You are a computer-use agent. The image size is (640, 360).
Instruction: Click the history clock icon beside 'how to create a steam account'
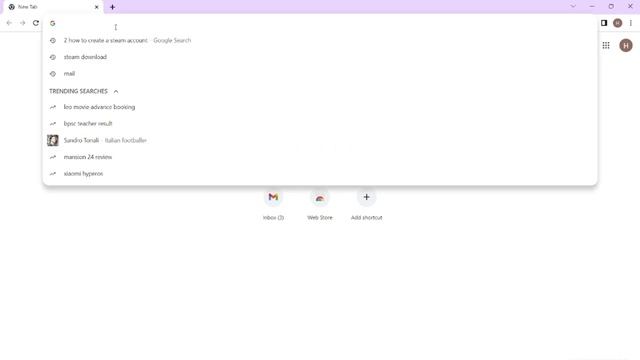pos(53,40)
